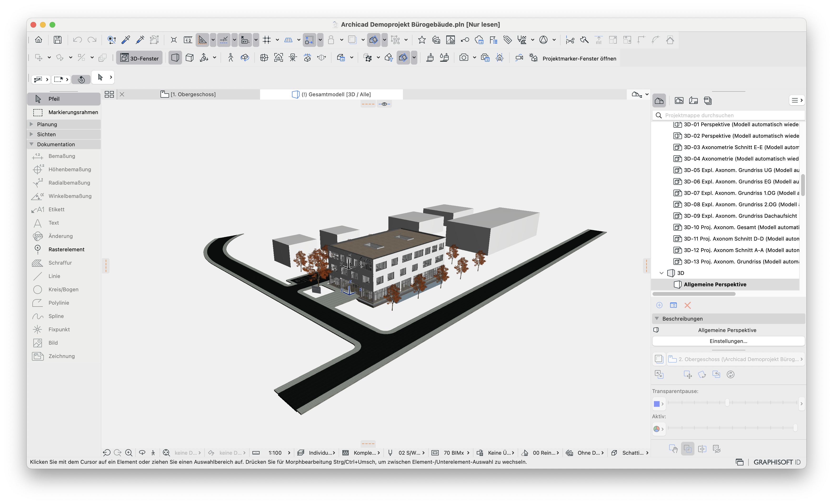Switch to the 1. Obergeschoss tab
The width and height of the screenshot is (833, 504).
(x=188, y=94)
